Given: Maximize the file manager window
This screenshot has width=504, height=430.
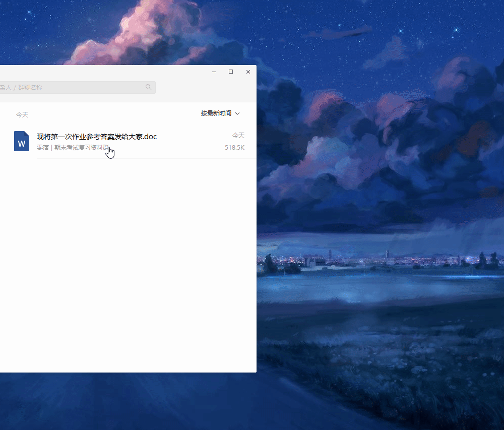Looking at the screenshot, I should coord(231,72).
